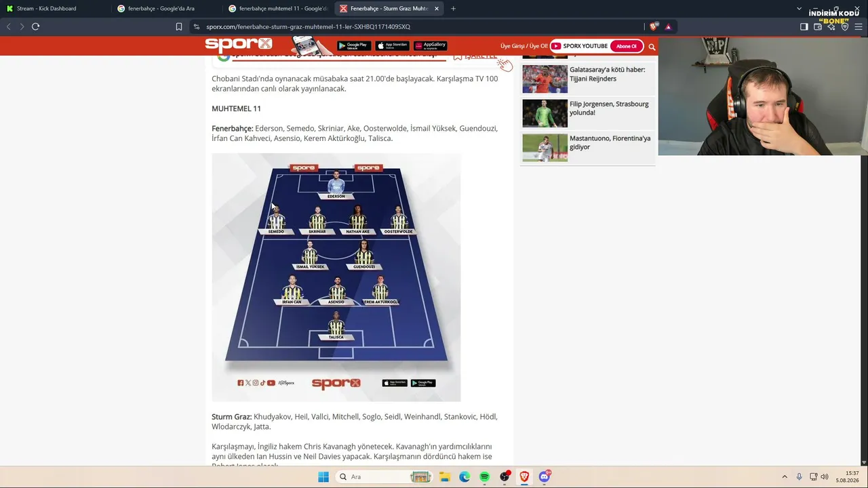Launch Microsoft Edge from the taskbar

pyautogui.click(x=465, y=476)
